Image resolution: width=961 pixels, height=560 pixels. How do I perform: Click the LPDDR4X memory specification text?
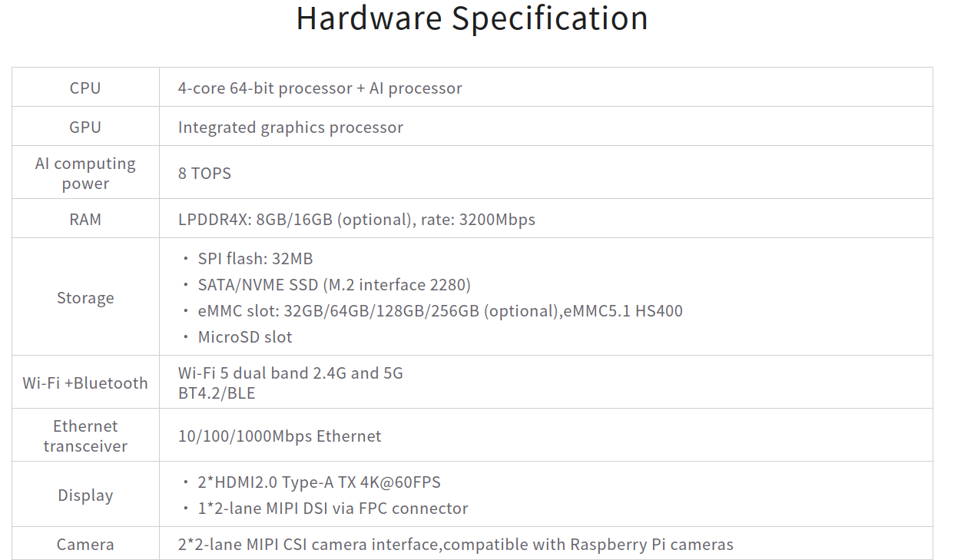[356, 220]
